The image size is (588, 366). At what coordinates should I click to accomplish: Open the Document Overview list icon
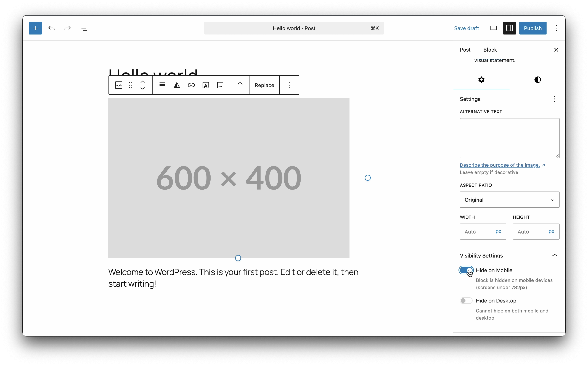83,28
